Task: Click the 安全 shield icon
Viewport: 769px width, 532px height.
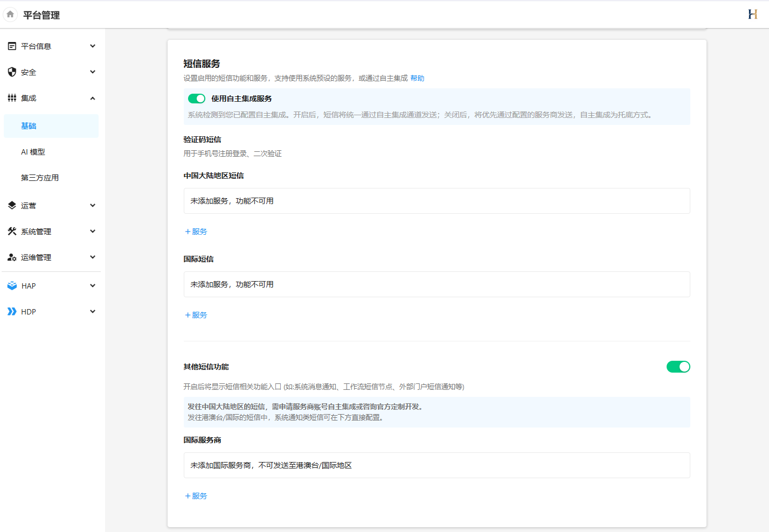Action: [12, 72]
